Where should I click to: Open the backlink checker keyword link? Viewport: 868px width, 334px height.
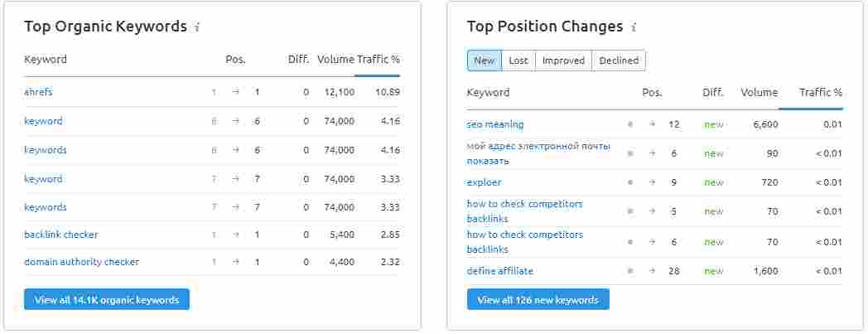61,235
